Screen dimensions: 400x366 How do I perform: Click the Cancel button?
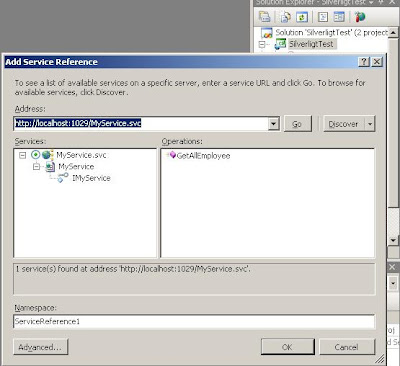347,347
